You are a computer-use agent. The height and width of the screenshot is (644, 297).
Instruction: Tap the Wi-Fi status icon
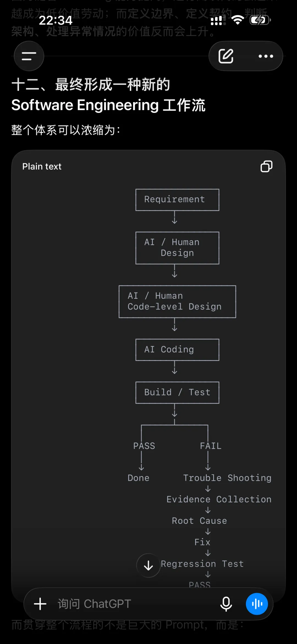[x=238, y=20]
